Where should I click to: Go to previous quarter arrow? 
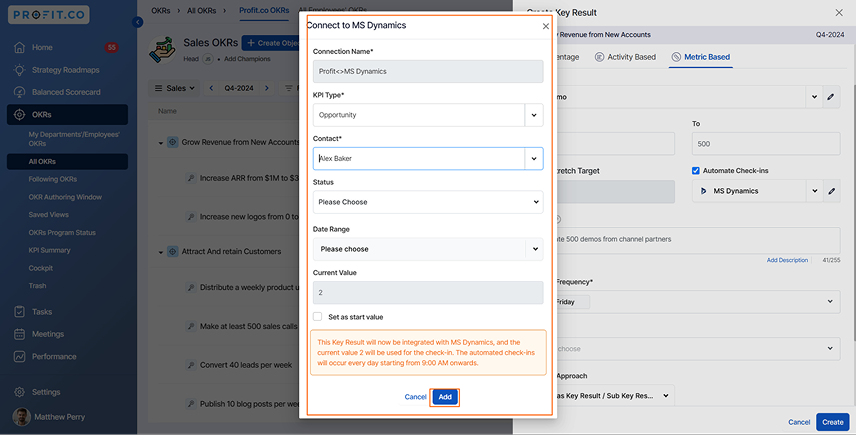click(211, 88)
